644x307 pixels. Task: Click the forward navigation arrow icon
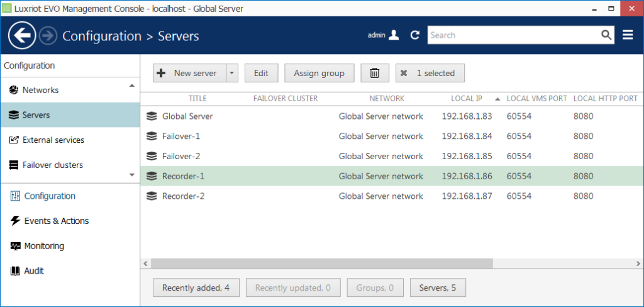48,36
